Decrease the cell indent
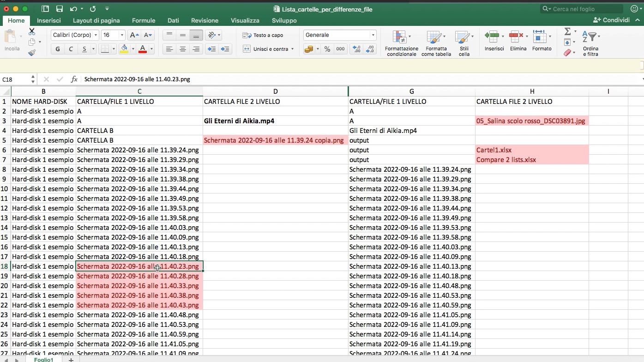The width and height of the screenshot is (644, 362). point(211,49)
